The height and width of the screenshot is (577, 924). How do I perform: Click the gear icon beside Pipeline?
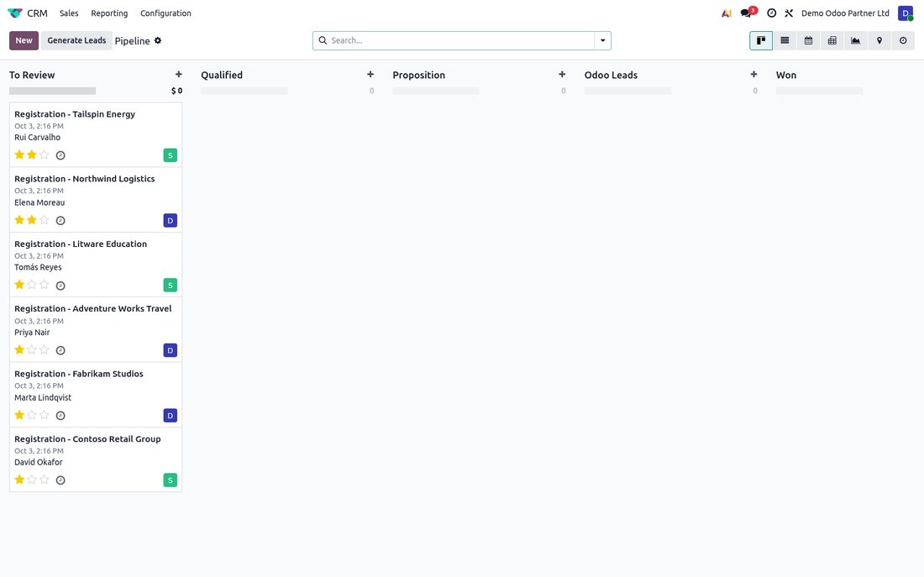(x=158, y=40)
